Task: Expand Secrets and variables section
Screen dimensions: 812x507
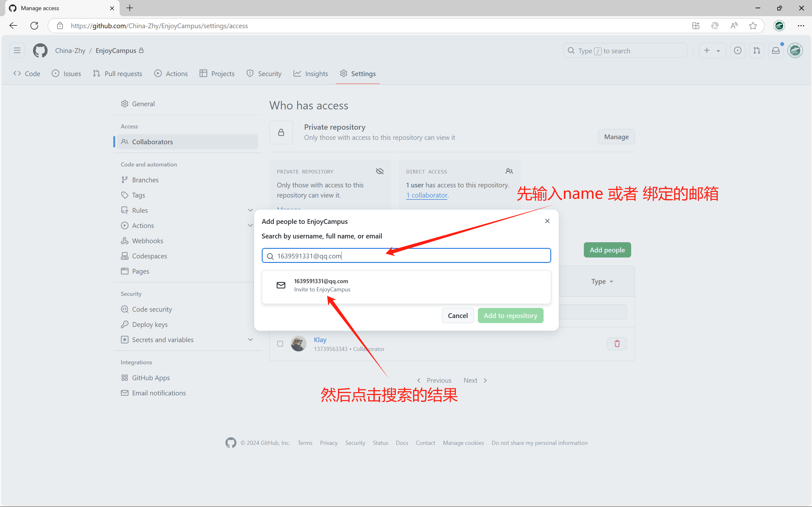Action: tap(250, 340)
